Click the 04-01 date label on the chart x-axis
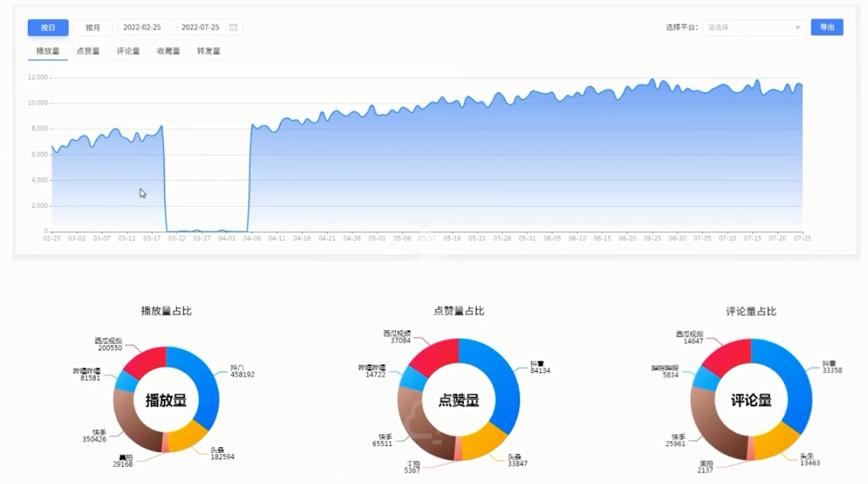 pyautogui.click(x=226, y=238)
